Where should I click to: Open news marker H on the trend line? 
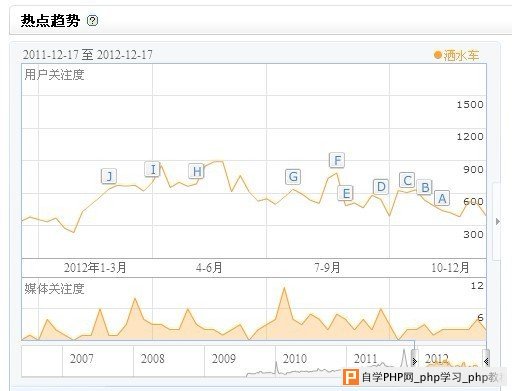(197, 171)
